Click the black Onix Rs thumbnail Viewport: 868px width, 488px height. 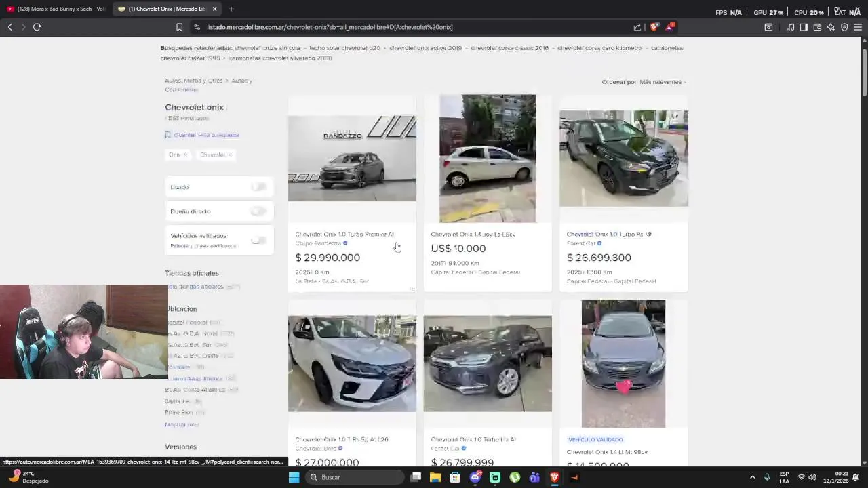[x=623, y=158]
